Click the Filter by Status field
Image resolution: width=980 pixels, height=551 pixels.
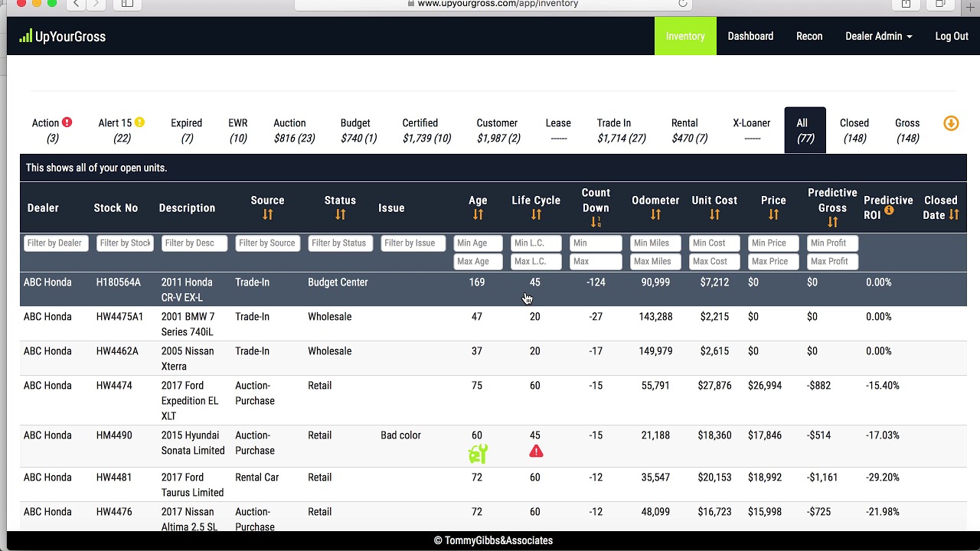pos(340,243)
